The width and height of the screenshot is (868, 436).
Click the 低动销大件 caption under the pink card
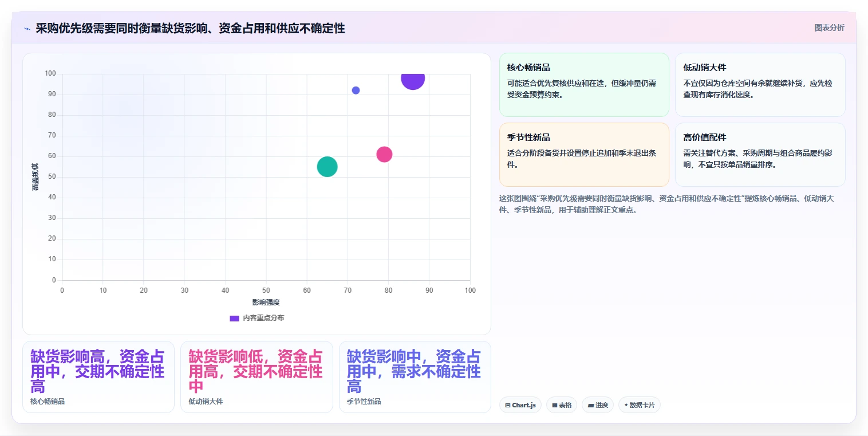point(206,402)
